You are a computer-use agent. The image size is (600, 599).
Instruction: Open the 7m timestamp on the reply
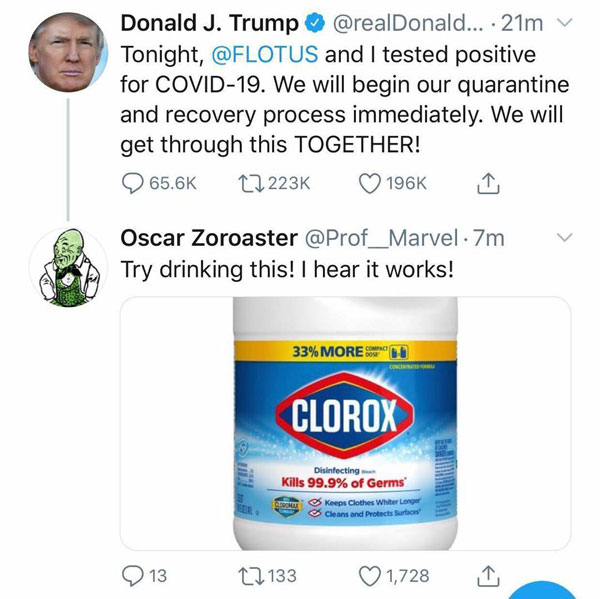(488, 239)
